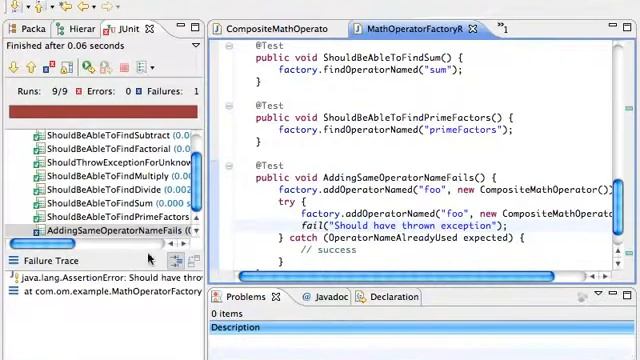Click the JUnit test list vertical scrollbar
Viewport: 640px width, 360px height.
pos(196,181)
